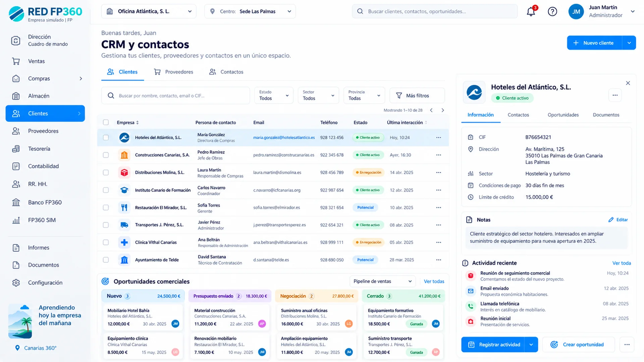
Task: Switch to the Contactos tab
Action: point(226,72)
